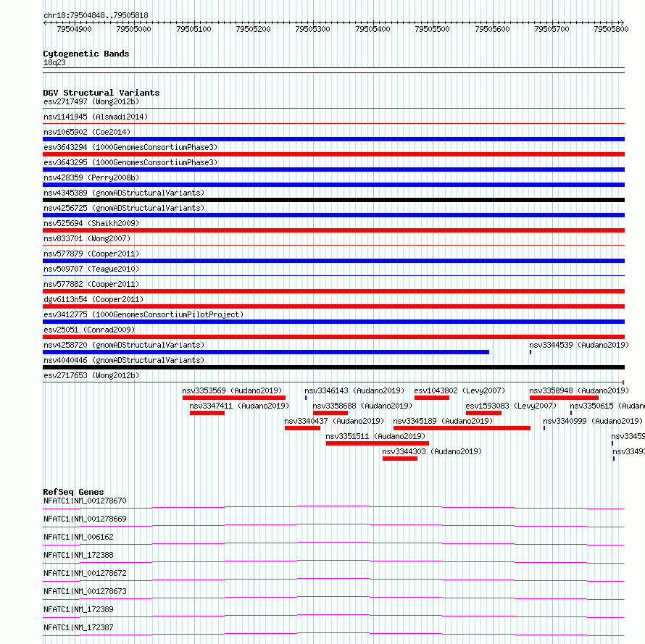Screen dimensions: 645x644
Task: Click the 79504900 ruler tick label
Action: tap(74, 29)
